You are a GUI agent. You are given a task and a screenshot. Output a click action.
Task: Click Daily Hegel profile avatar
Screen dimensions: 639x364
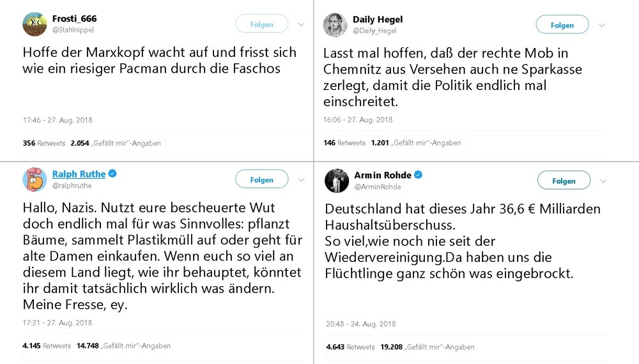click(335, 25)
